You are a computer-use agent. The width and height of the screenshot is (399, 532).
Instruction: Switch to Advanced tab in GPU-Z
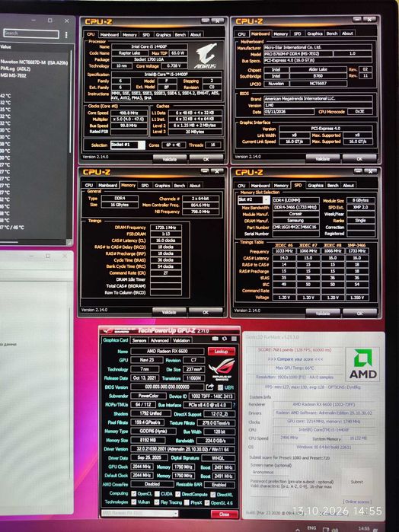160,340
